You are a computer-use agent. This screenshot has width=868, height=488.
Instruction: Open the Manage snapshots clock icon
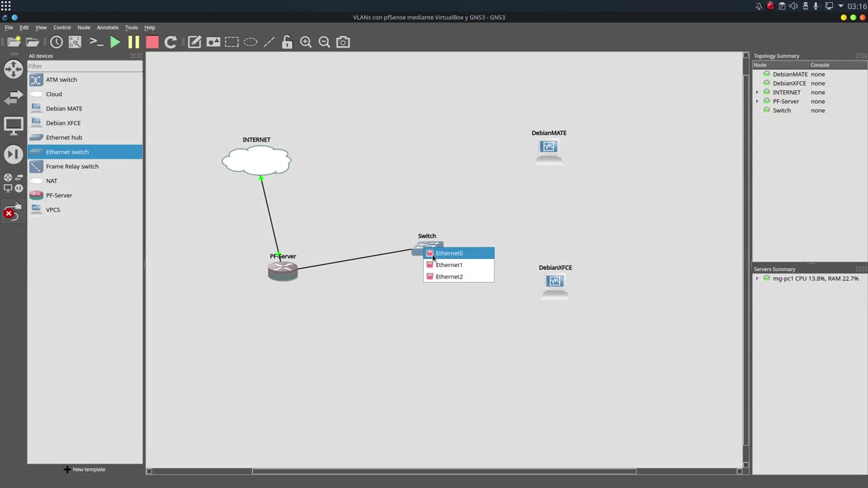56,42
